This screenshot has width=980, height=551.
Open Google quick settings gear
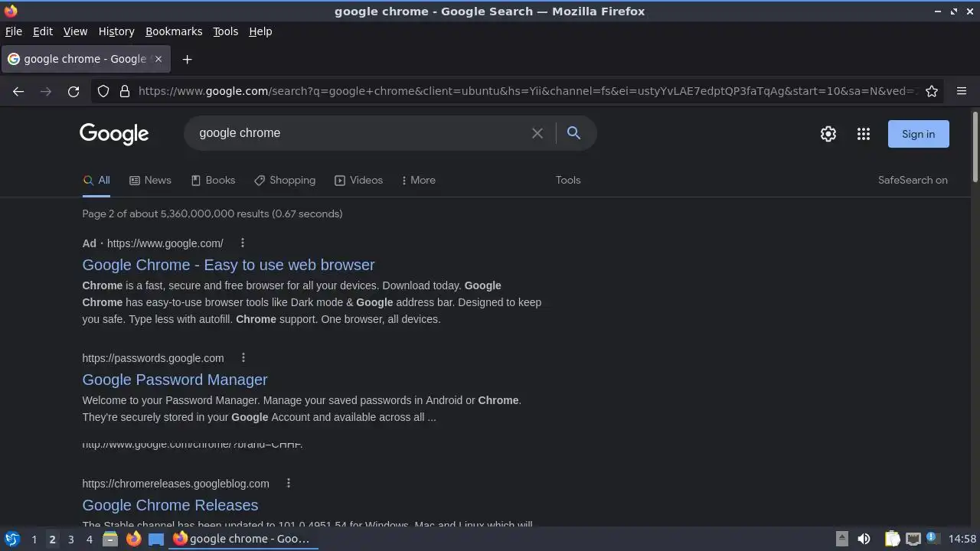[x=828, y=134]
